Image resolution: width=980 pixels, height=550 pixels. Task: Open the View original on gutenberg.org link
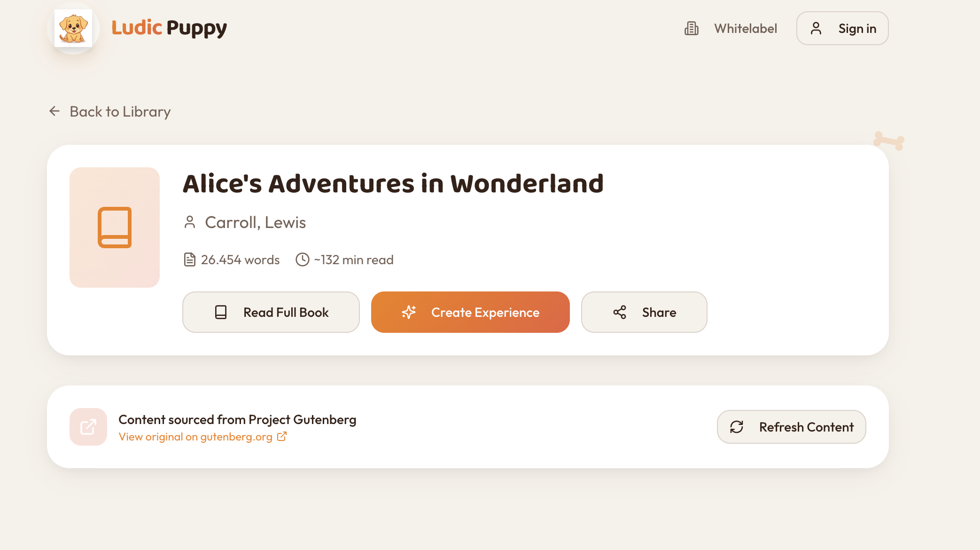[x=195, y=436]
